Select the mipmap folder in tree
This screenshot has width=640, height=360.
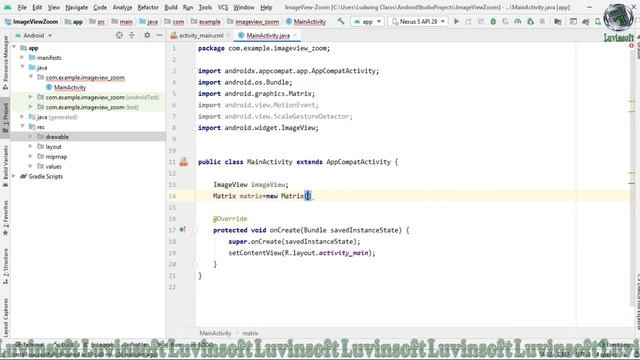(x=56, y=156)
